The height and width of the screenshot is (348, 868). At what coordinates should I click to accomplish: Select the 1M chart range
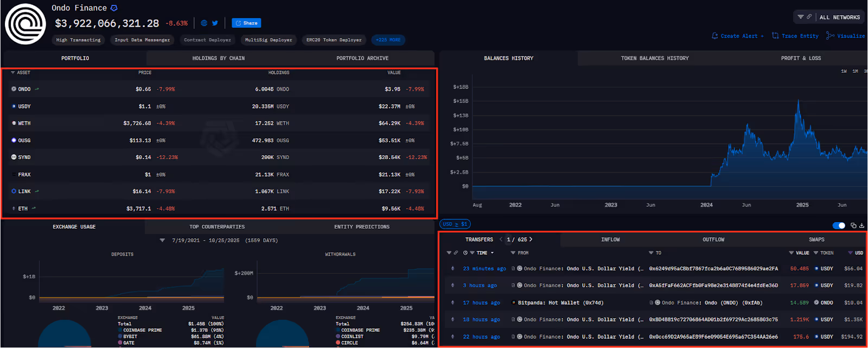[855, 71]
